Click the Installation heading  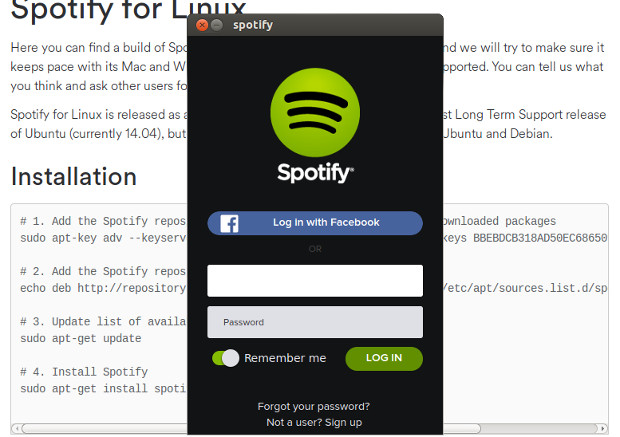(x=74, y=176)
